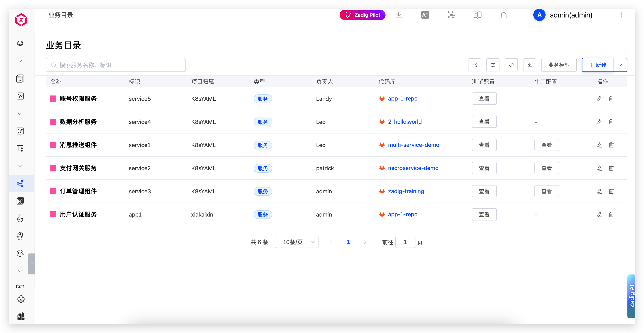
Task: Click the Zadig Pilot button
Action: pyautogui.click(x=362, y=15)
